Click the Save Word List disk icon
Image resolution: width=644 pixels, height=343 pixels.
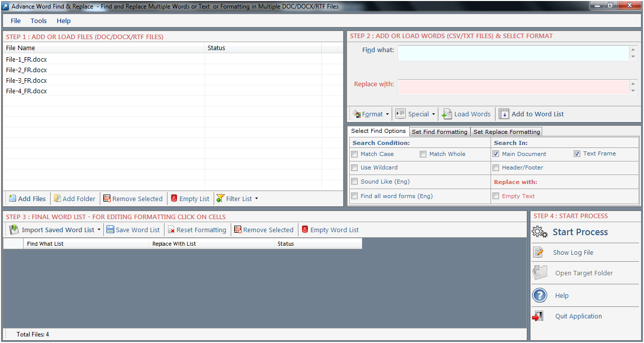click(x=110, y=230)
